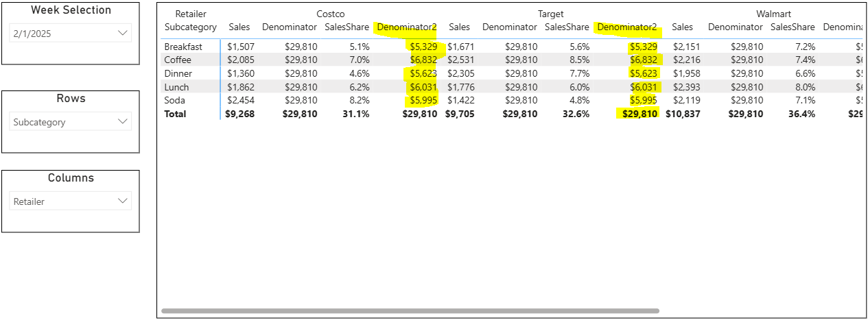Click Target SalesShare column header
868x320 pixels.
tap(567, 27)
